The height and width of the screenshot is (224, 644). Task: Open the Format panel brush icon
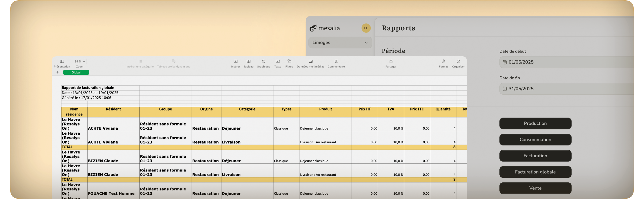coord(443,61)
